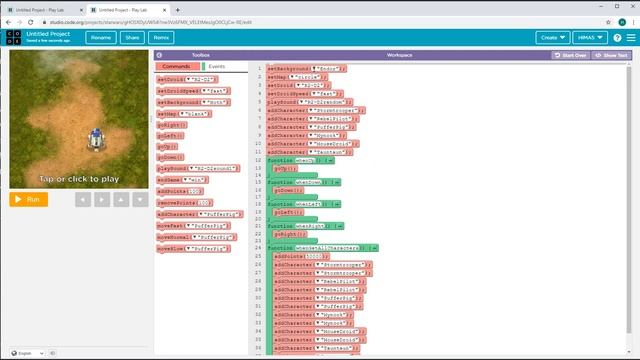Click the up arrow game control

point(121,200)
